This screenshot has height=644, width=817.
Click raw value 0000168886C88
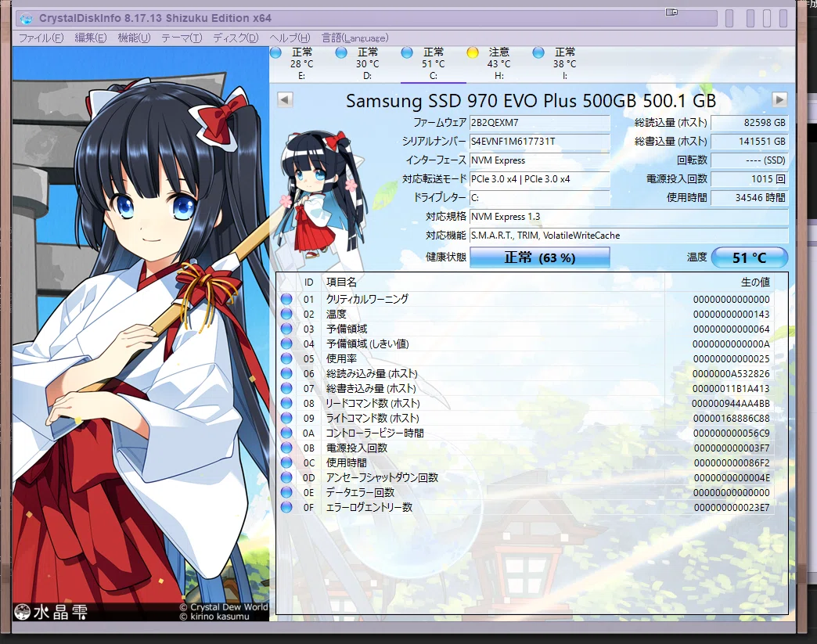coord(731,418)
